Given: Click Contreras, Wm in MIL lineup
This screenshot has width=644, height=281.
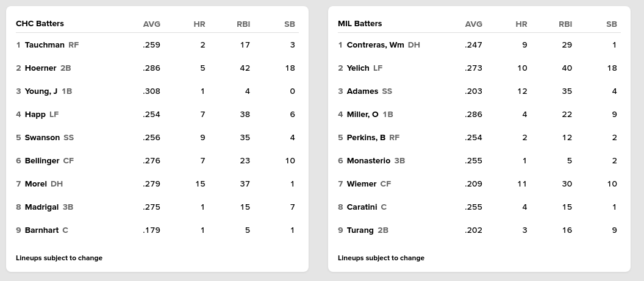Looking at the screenshot, I should [375, 45].
